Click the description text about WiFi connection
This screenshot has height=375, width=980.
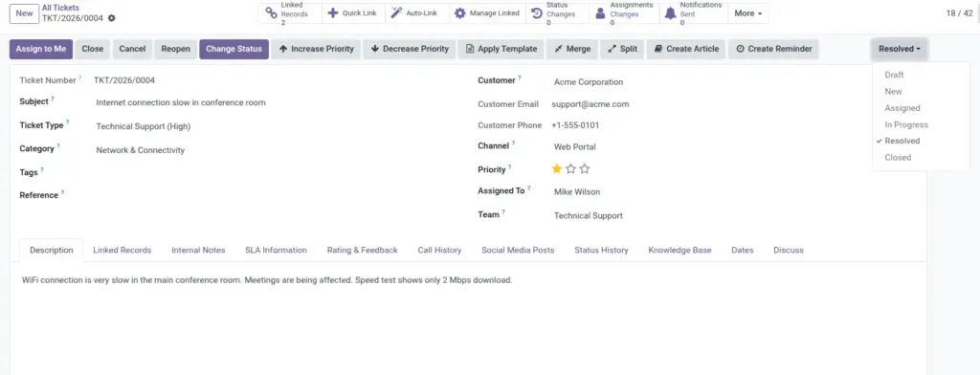[267, 280]
